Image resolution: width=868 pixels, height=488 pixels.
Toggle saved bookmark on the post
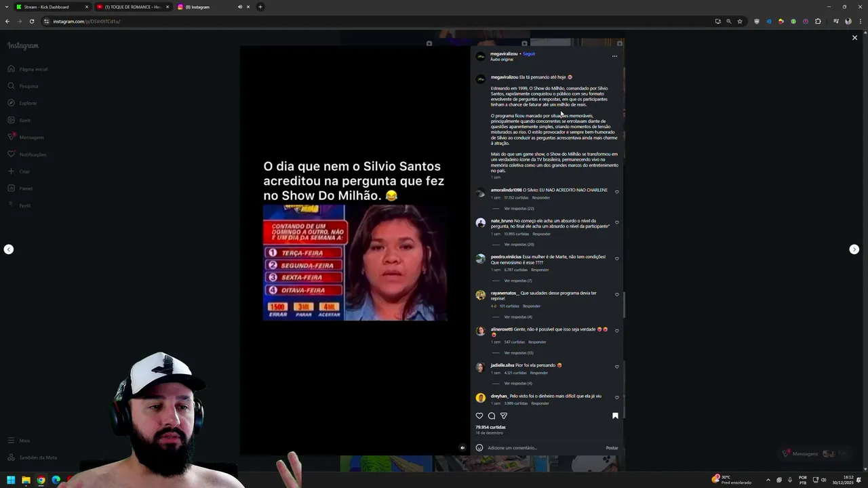[x=615, y=415]
